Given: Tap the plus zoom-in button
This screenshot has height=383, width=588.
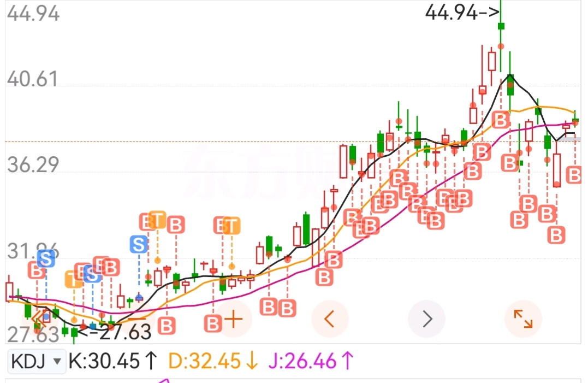Looking at the screenshot, I should pos(234,319).
